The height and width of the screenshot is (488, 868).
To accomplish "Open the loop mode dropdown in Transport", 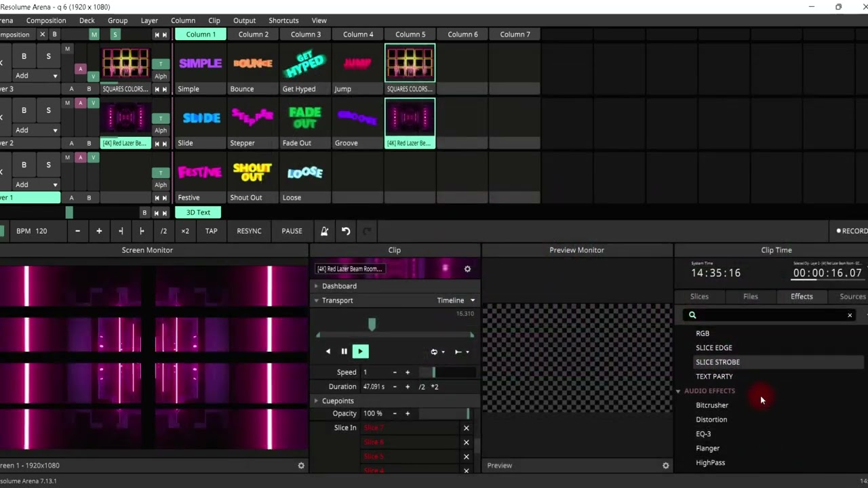I will pos(437,352).
